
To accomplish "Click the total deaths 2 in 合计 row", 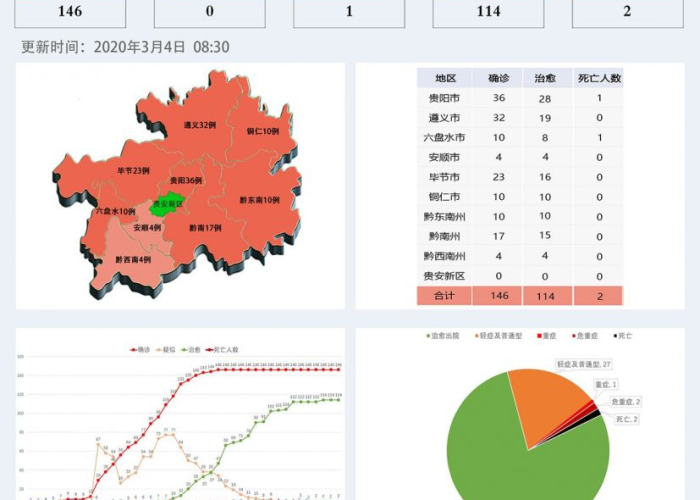I will 600,296.
